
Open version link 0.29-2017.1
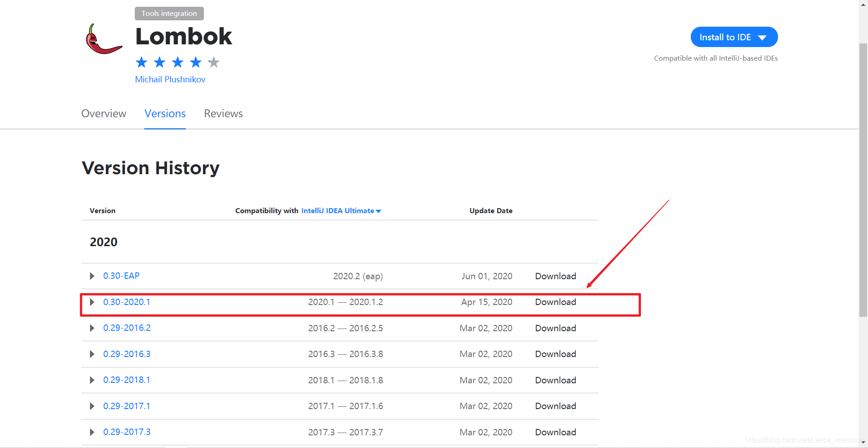(x=127, y=406)
